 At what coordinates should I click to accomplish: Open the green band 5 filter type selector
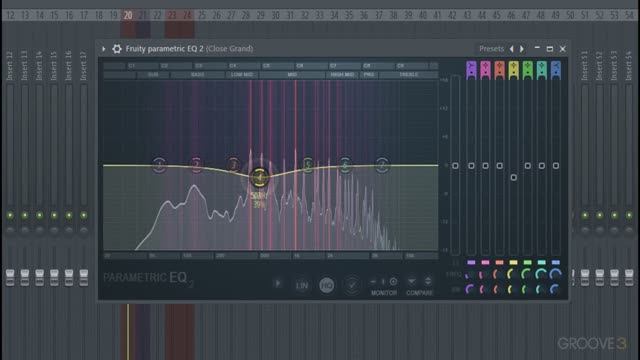tap(527, 70)
